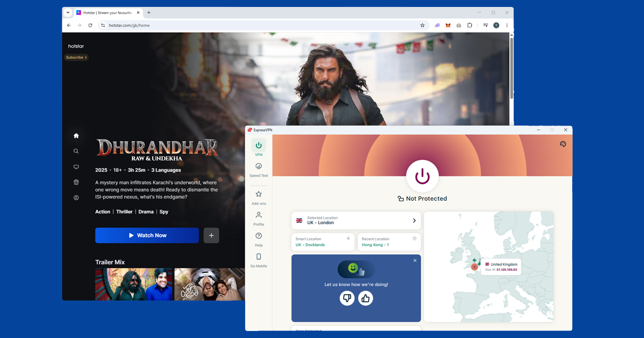Viewport: 644px width, 338px height.
Task: Click the 'Trailer Mix' heading
Action: pyautogui.click(x=110, y=262)
